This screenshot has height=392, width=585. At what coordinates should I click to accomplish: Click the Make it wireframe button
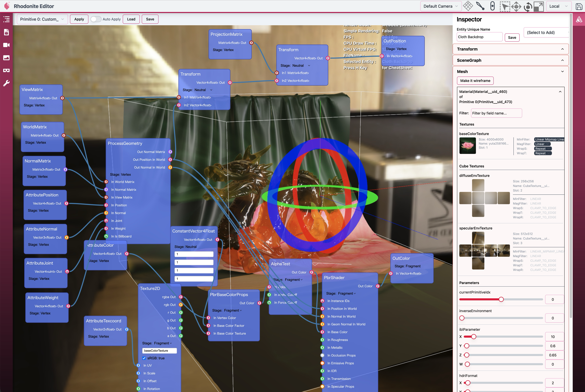click(x=475, y=81)
